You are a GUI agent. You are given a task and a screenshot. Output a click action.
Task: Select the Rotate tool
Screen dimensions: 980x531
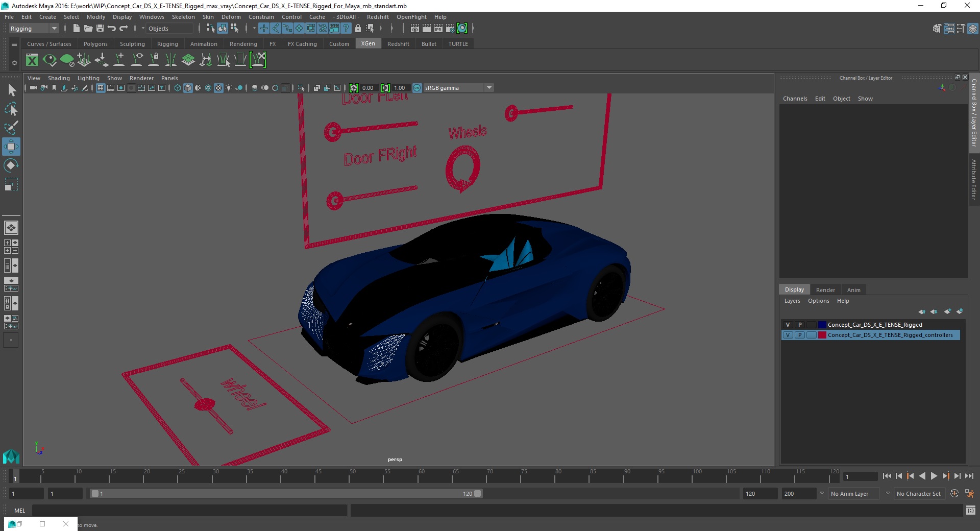click(11, 165)
